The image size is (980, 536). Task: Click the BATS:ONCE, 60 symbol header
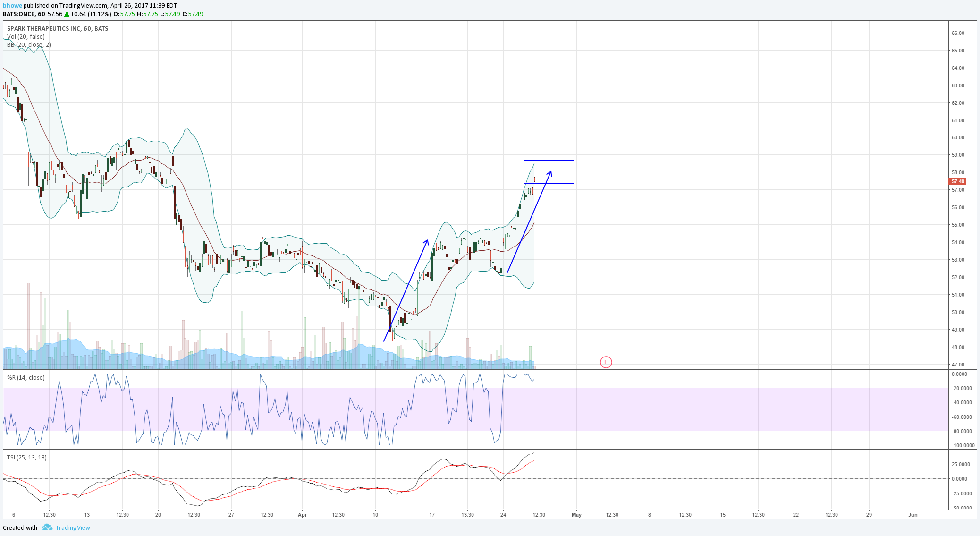pos(24,14)
